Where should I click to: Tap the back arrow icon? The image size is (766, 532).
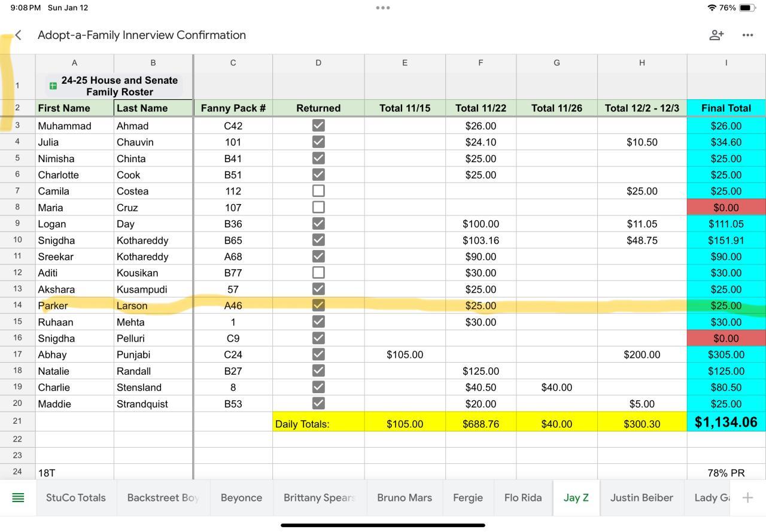coord(19,35)
